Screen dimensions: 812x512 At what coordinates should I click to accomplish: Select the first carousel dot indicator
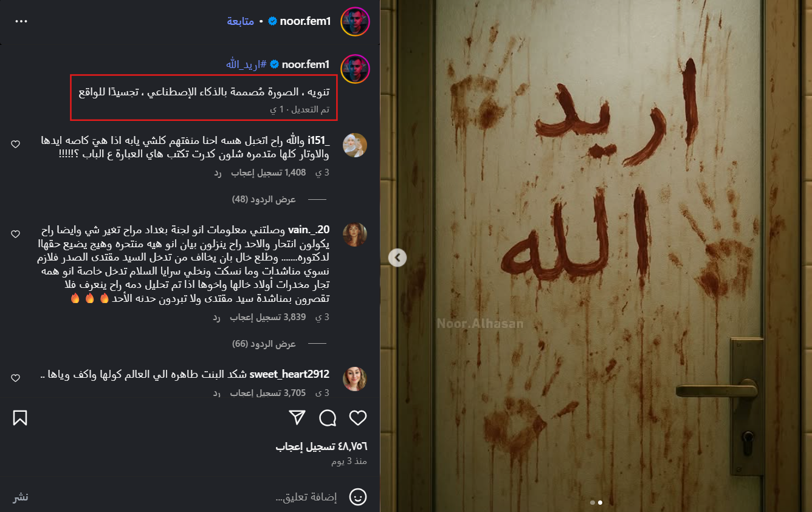point(593,502)
